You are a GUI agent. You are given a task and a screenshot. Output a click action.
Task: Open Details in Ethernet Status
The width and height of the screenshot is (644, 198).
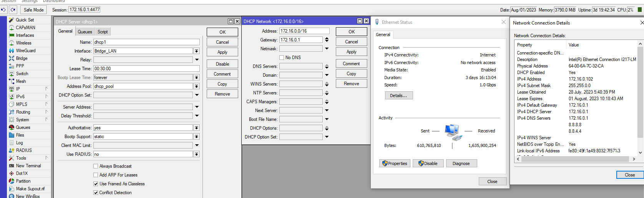tap(399, 96)
